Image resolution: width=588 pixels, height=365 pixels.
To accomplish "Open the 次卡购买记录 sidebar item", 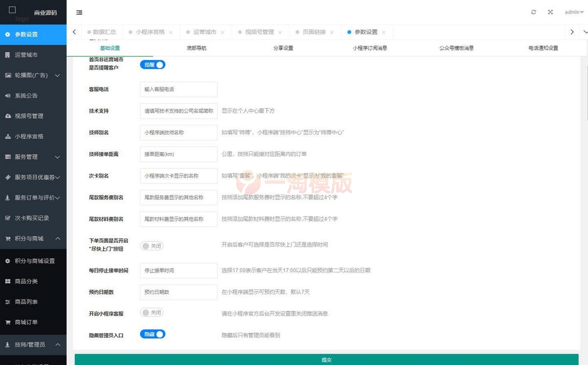I will click(x=33, y=218).
